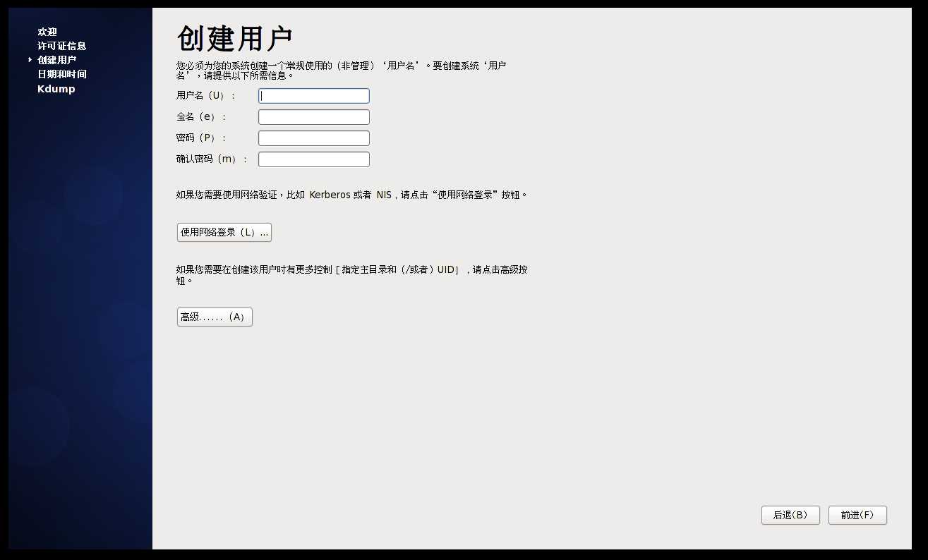Select 欢迎 in the sidebar
928x560 pixels.
[46, 32]
